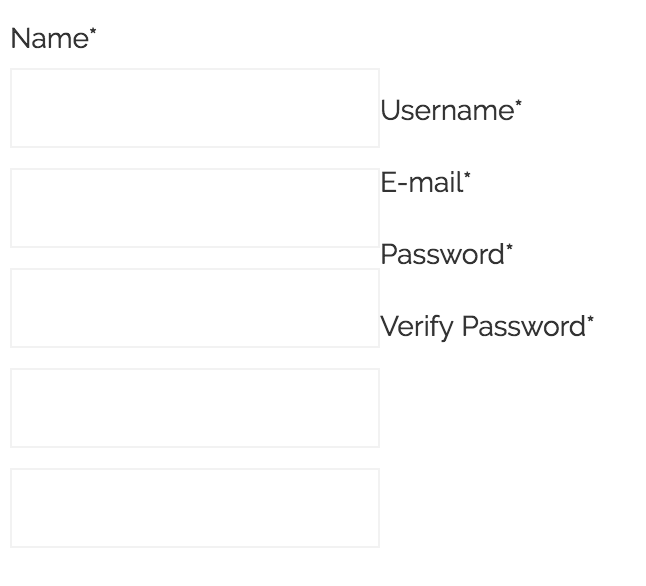Click the required asterisk after Name
This screenshot has height=586, width=646.
(93, 32)
